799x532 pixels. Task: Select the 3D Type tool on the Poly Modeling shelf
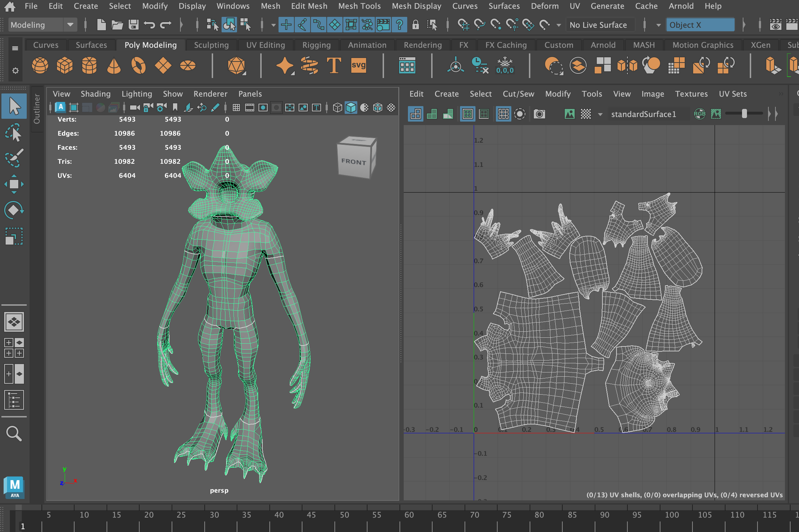point(333,65)
